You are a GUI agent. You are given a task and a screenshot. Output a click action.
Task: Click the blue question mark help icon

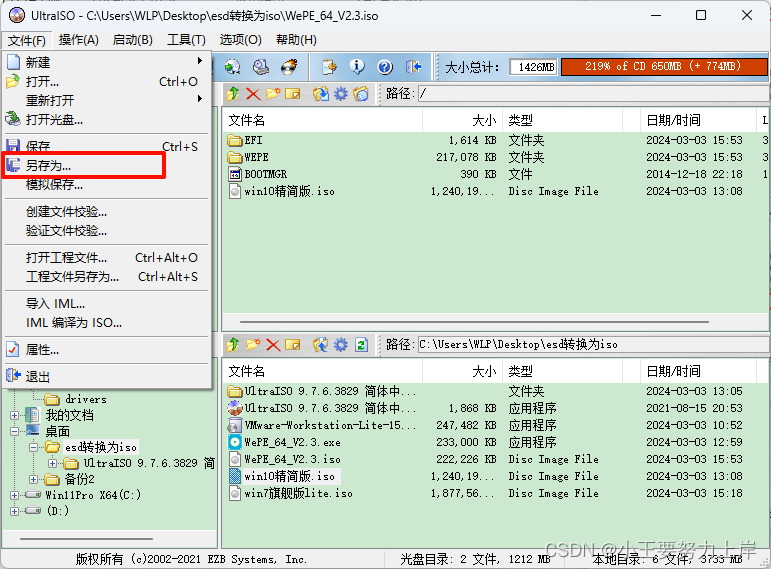click(385, 66)
